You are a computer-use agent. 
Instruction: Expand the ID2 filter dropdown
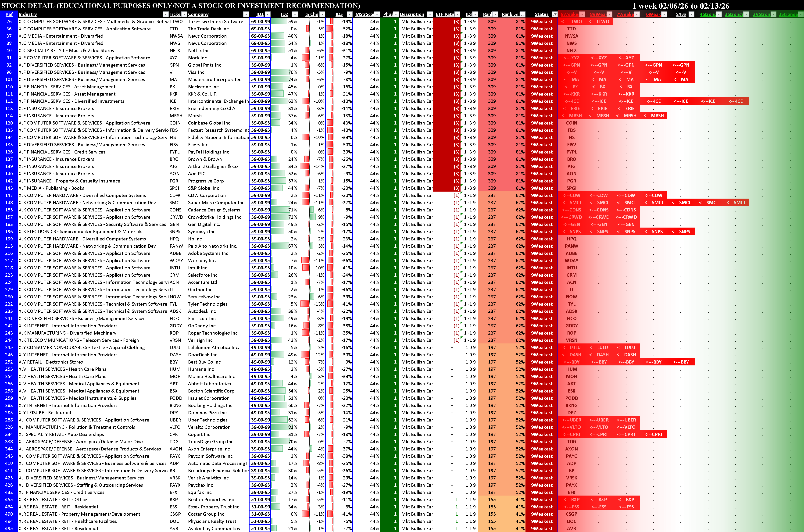click(x=295, y=14)
